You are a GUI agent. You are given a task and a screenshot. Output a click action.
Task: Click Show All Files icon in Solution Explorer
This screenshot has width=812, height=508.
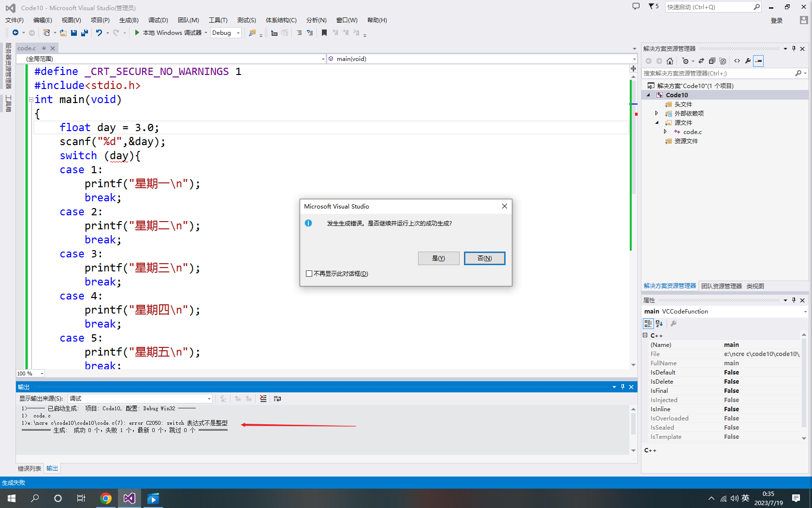coord(723,61)
